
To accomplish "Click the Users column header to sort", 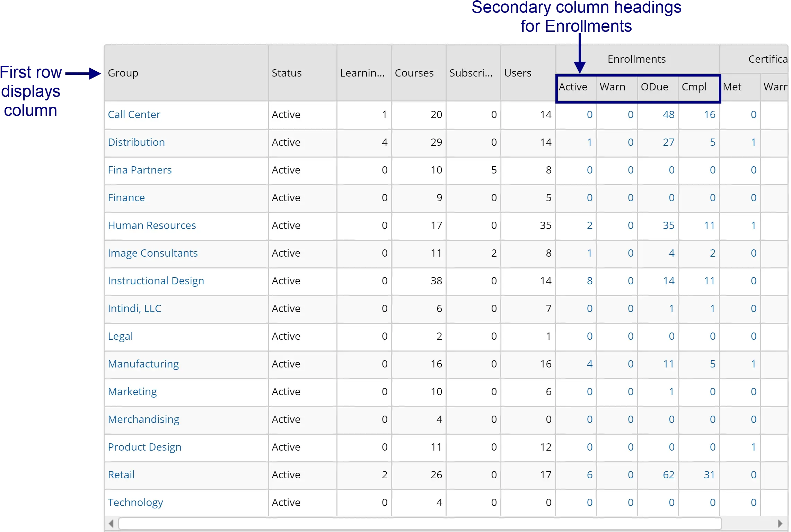I will click(517, 72).
